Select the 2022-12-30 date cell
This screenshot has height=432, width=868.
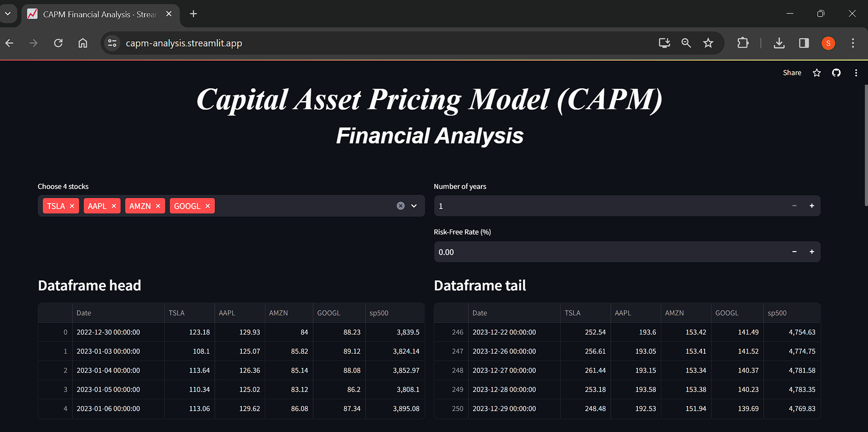[x=118, y=332]
